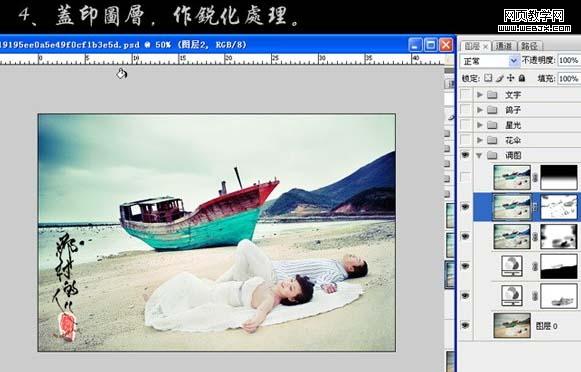Show the 鸽子 layer group
This screenshot has width=581, height=372.
coord(465,110)
